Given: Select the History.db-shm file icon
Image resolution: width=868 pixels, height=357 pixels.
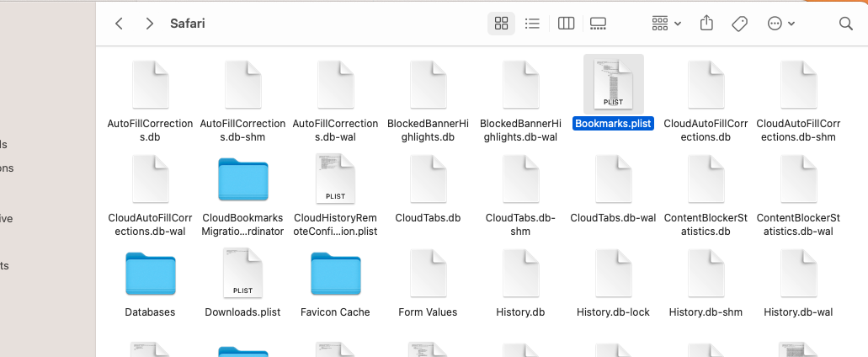Looking at the screenshot, I should (706, 273).
